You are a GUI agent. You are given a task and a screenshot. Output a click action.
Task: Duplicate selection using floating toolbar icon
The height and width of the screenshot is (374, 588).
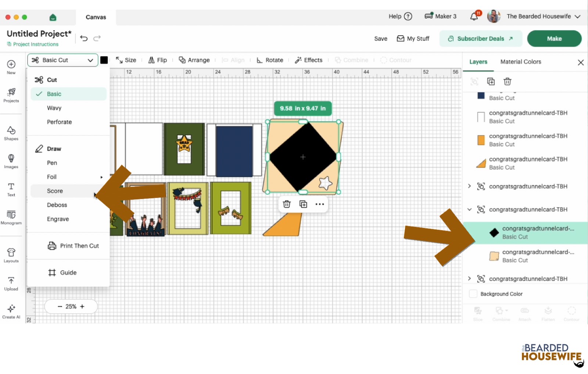pyautogui.click(x=303, y=204)
